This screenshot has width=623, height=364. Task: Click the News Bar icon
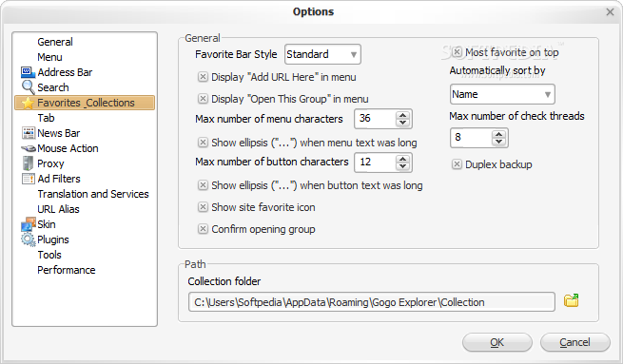[28, 133]
